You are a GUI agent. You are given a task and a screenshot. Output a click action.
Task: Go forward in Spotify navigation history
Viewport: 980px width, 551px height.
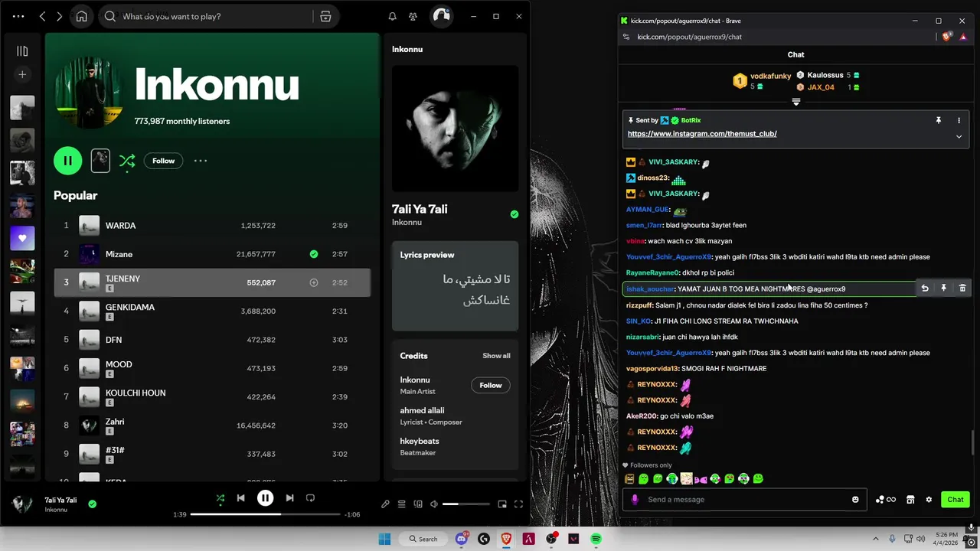60,16
